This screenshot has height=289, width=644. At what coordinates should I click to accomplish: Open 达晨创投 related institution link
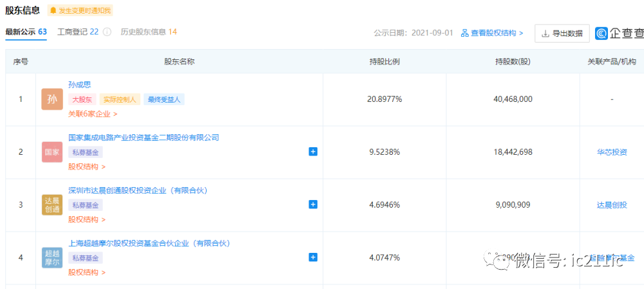point(612,204)
